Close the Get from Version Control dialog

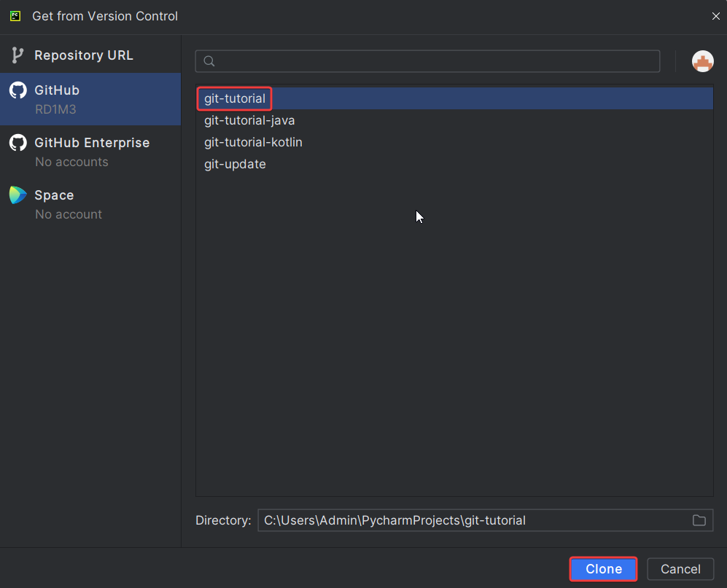(716, 16)
